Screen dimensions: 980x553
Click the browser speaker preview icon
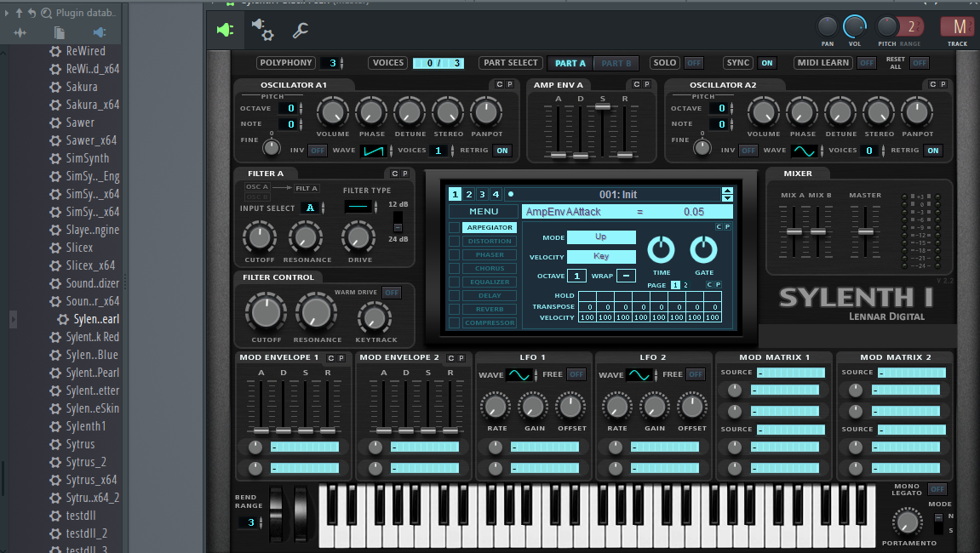pos(100,32)
